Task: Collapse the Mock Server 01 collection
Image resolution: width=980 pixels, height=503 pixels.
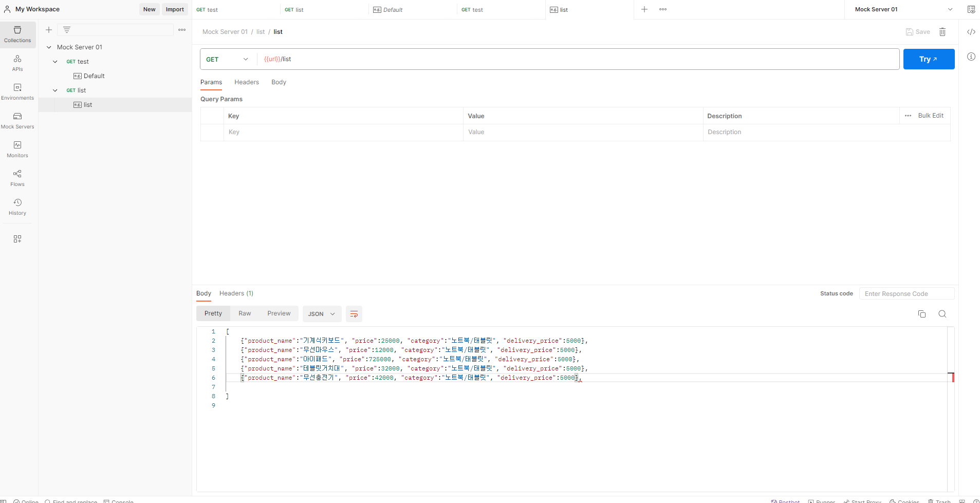Action: click(49, 47)
